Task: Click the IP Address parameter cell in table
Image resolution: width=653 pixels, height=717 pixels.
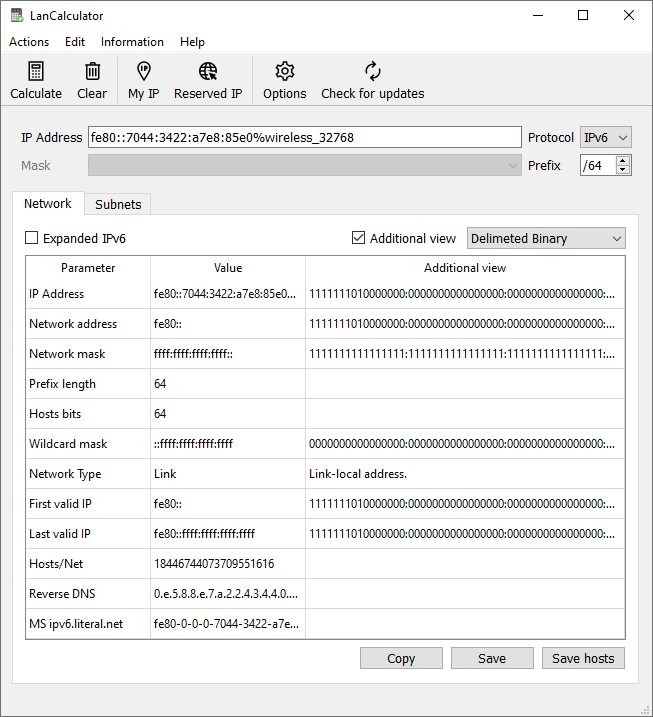Action: pyautogui.click(x=88, y=294)
